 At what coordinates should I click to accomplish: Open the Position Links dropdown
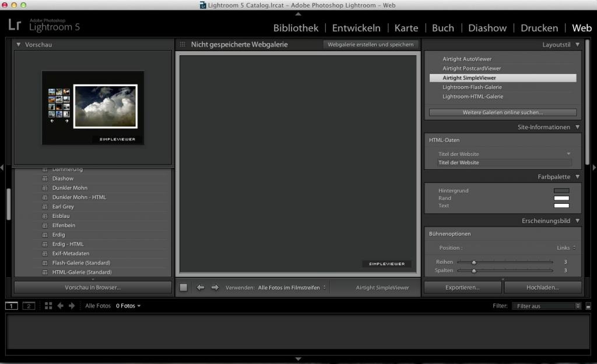pos(566,248)
